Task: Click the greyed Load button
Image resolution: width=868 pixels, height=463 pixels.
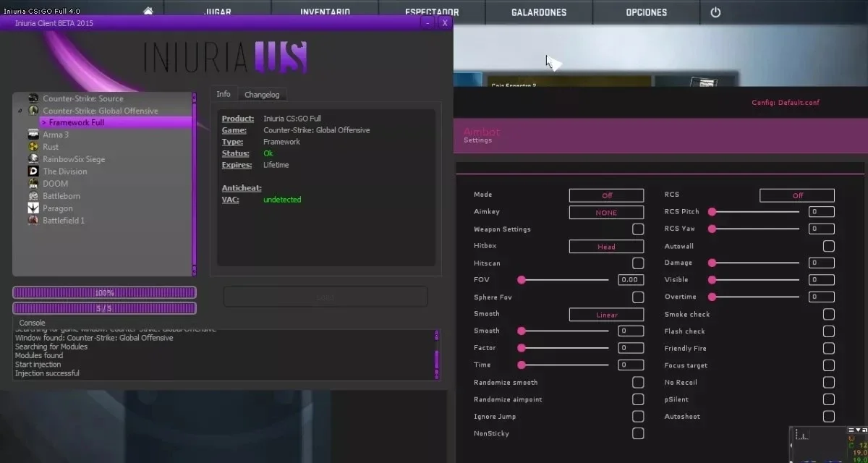Action: [325, 297]
